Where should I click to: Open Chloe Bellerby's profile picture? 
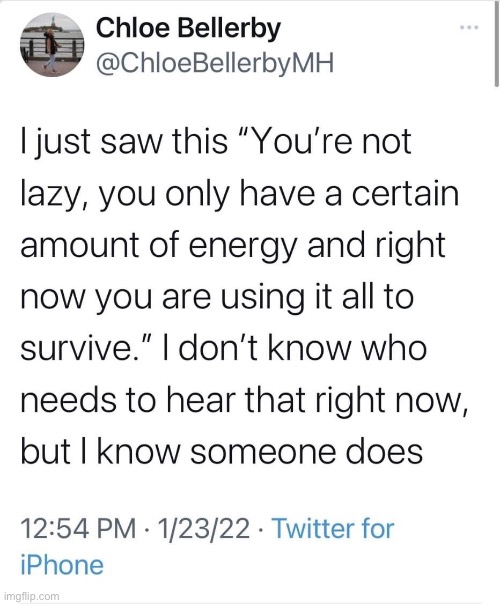tap(52, 44)
